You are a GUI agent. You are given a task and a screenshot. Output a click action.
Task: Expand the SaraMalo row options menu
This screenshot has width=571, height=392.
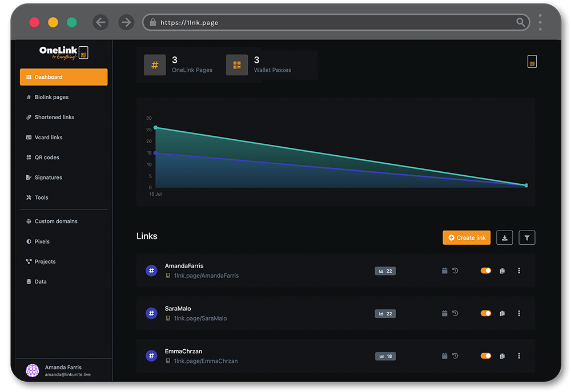tap(518, 313)
